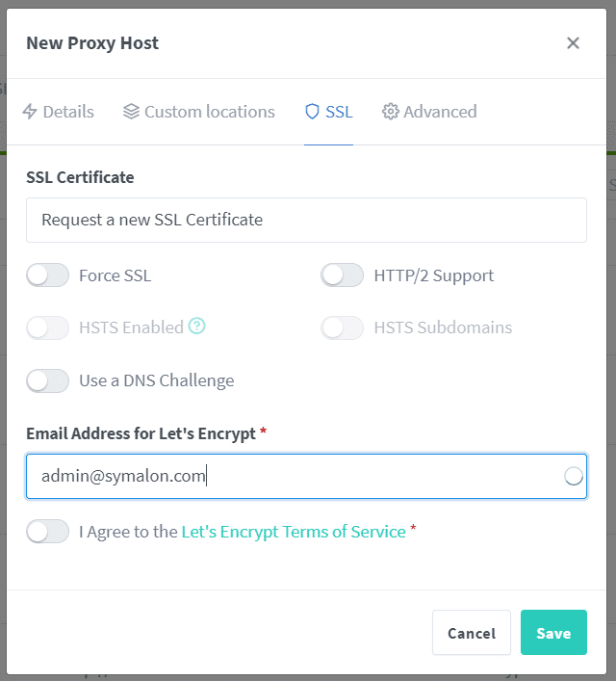Open the Custom locations tab
This screenshot has width=616, height=681.
(x=209, y=112)
